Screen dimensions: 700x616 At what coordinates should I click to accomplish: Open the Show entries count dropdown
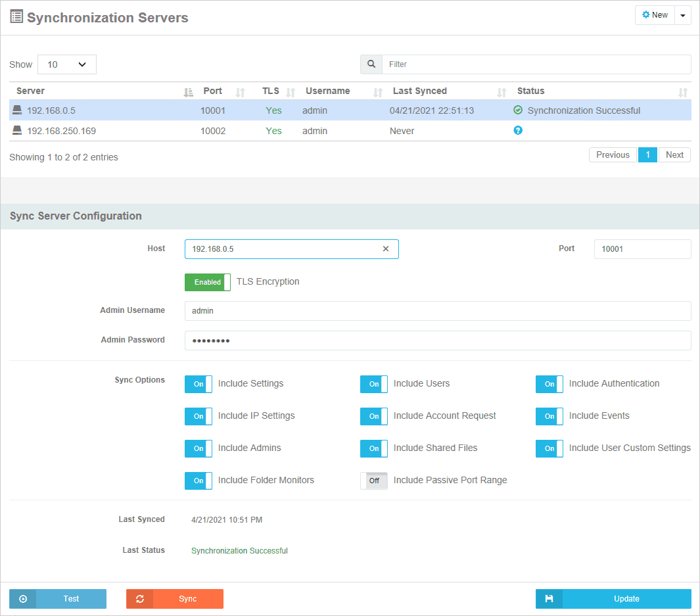[67, 64]
